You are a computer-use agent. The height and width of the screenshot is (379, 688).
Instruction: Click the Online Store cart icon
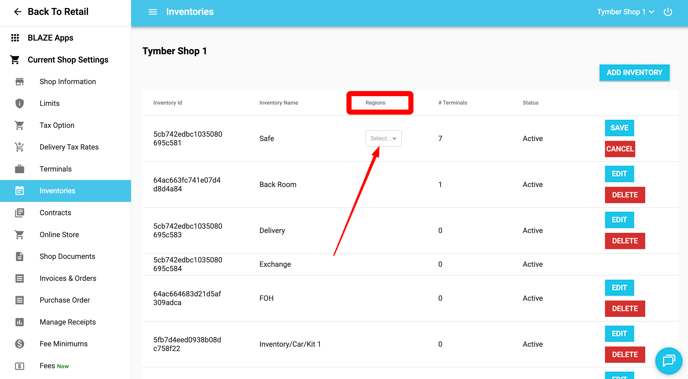coord(19,235)
